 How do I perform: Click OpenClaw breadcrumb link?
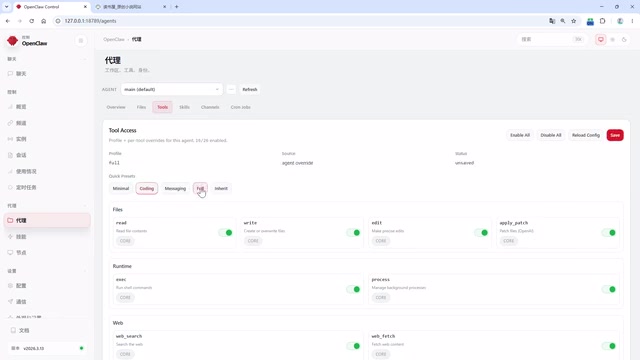click(113, 40)
